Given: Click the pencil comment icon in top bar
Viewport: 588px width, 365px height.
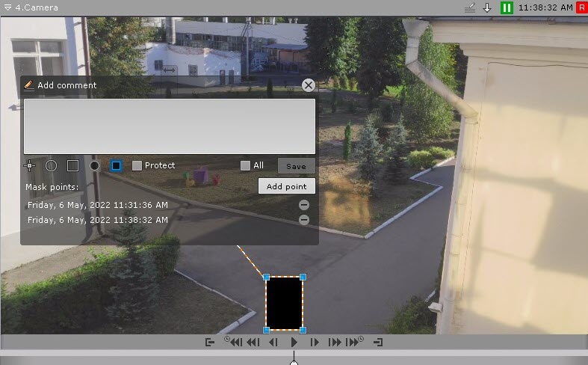Looking at the screenshot, I should (470, 7).
